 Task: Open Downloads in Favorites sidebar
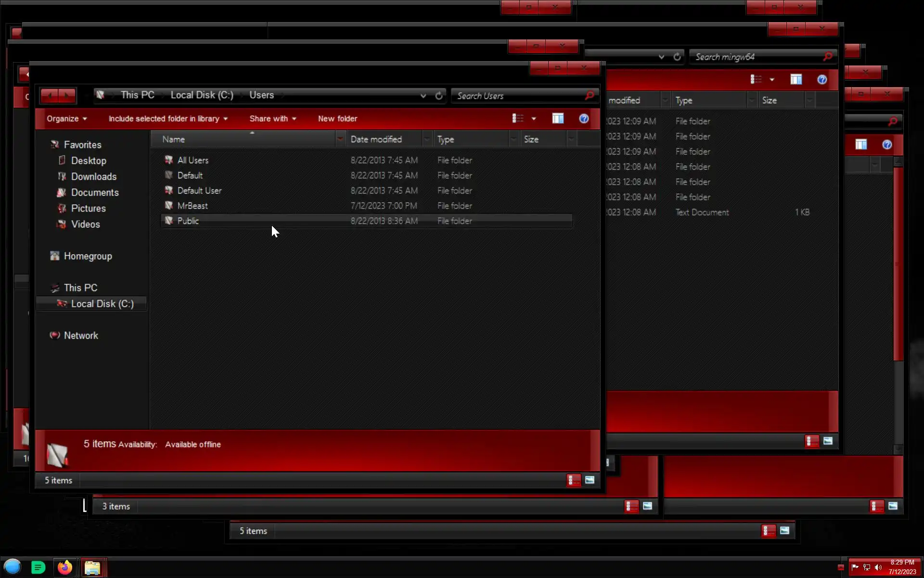click(x=93, y=177)
